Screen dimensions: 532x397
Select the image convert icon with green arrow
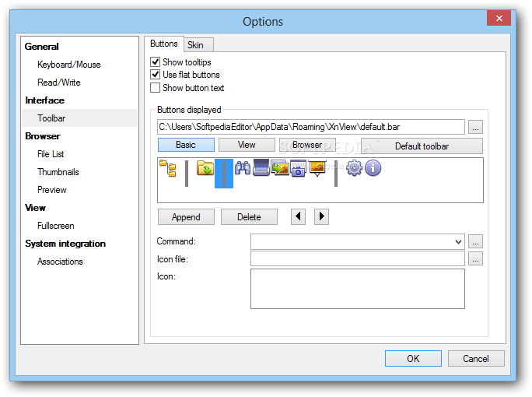coord(280,168)
